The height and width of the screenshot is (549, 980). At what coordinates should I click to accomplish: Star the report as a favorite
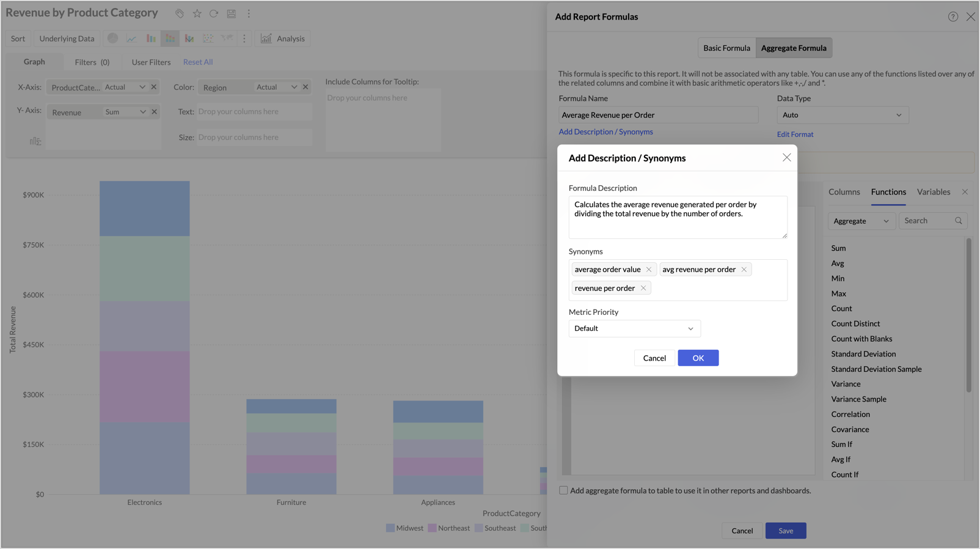[197, 13]
